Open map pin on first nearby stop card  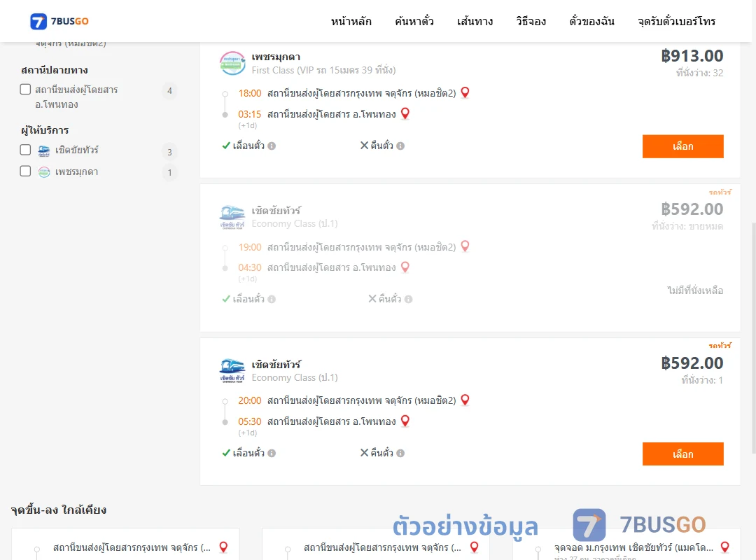click(223, 547)
